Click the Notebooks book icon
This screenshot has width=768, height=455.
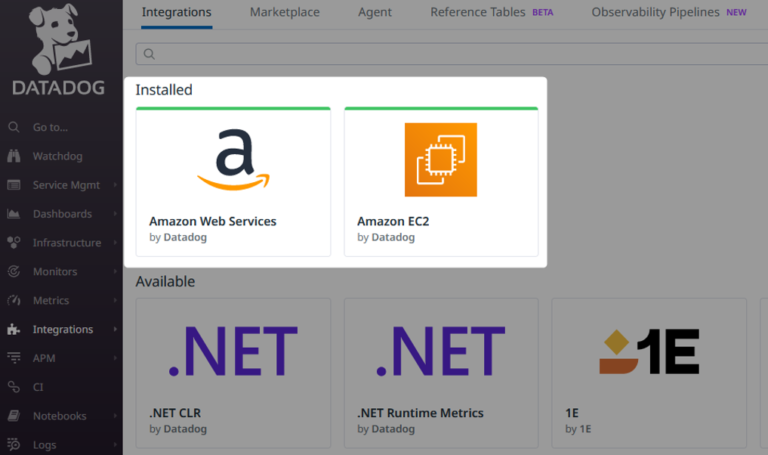(14, 416)
